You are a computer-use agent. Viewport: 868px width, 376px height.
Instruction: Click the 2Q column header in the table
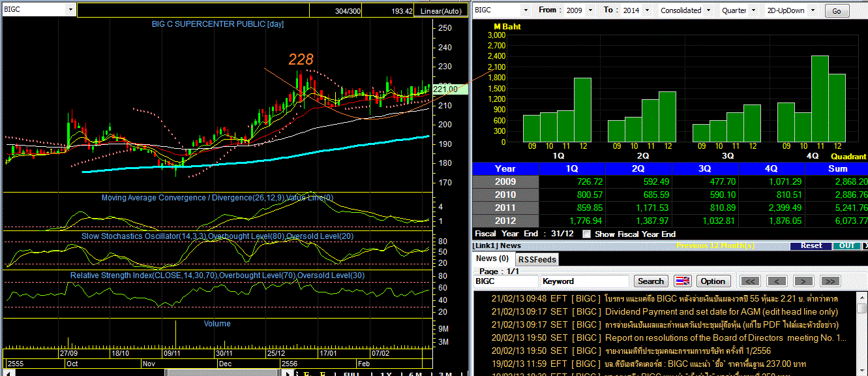(x=638, y=168)
